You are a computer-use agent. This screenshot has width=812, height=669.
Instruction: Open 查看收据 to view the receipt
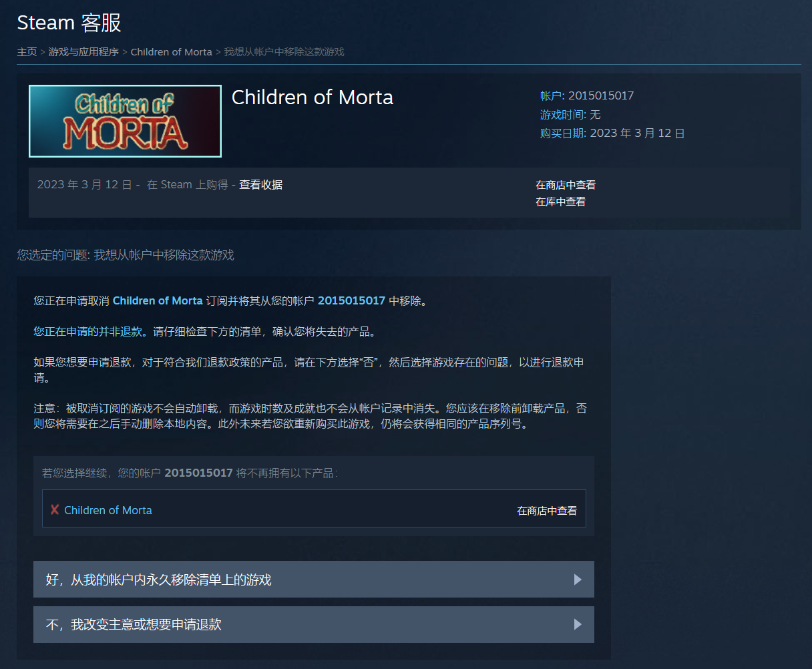(x=260, y=185)
